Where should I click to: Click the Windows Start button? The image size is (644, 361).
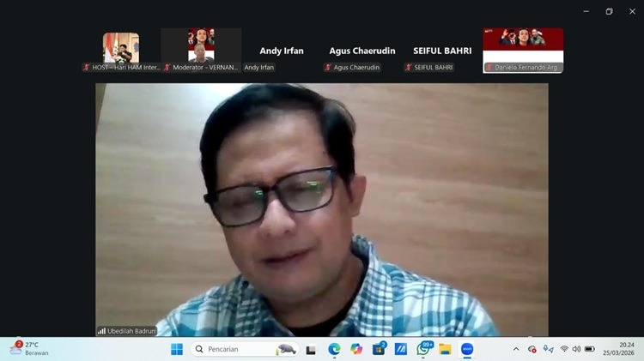pos(176,349)
